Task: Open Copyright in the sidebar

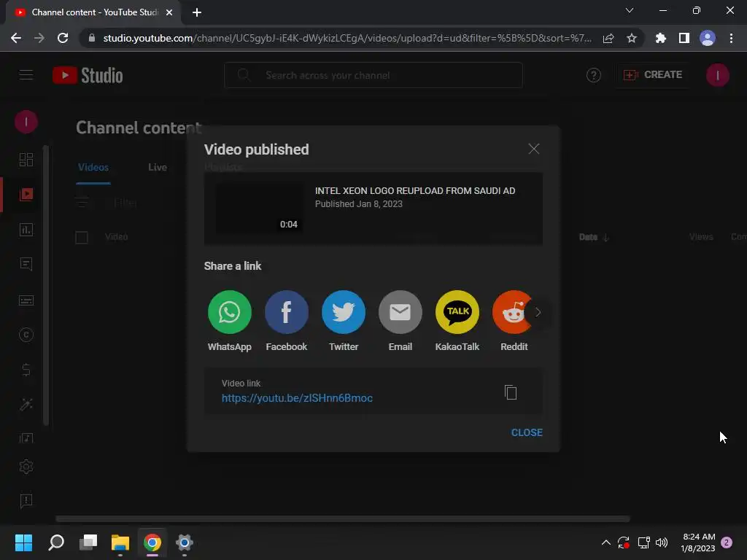Action: click(26, 335)
